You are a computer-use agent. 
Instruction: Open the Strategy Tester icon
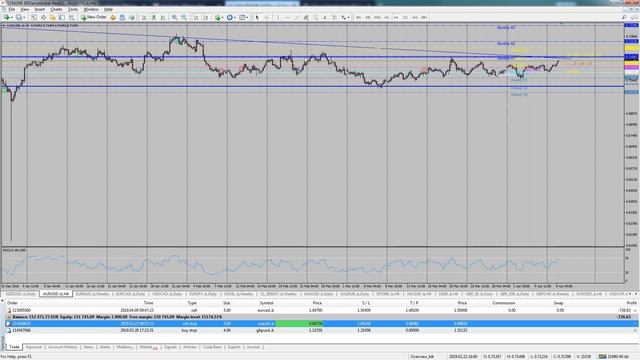(71, 18)
